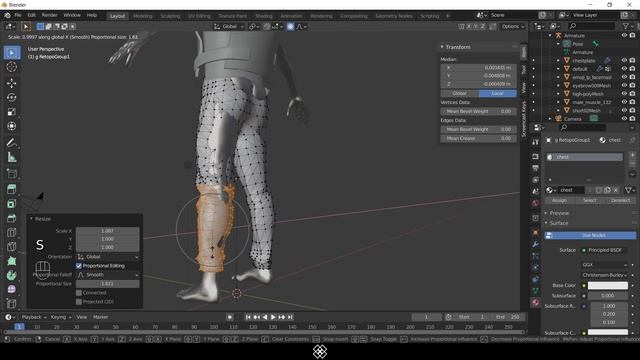Hide the chestplate mesh in outliner

[x=624, y=60]
